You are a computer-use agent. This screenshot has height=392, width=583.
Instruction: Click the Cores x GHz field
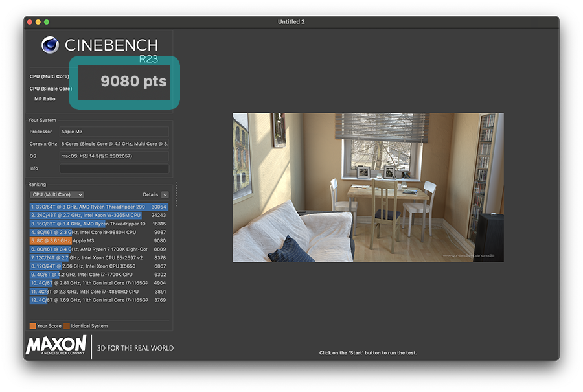[114, 144]
